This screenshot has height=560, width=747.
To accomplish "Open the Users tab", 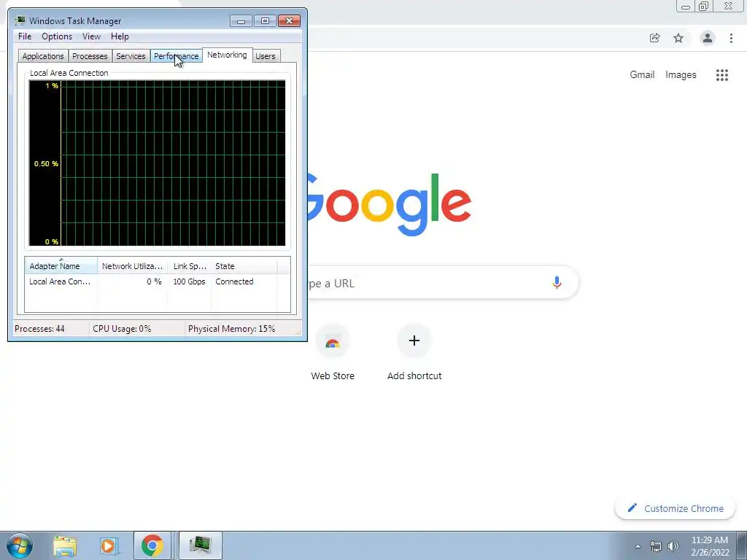I will (266, 56).
